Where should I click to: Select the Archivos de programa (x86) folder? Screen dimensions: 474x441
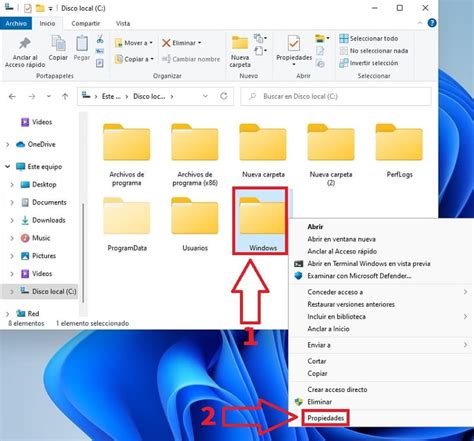pyautogui.click(x=195, y=155)
